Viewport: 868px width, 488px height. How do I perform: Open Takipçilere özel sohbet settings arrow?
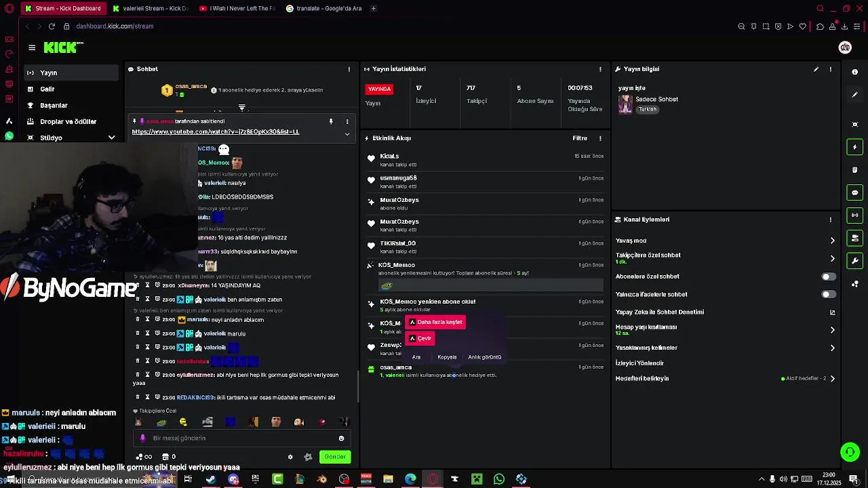832,258
